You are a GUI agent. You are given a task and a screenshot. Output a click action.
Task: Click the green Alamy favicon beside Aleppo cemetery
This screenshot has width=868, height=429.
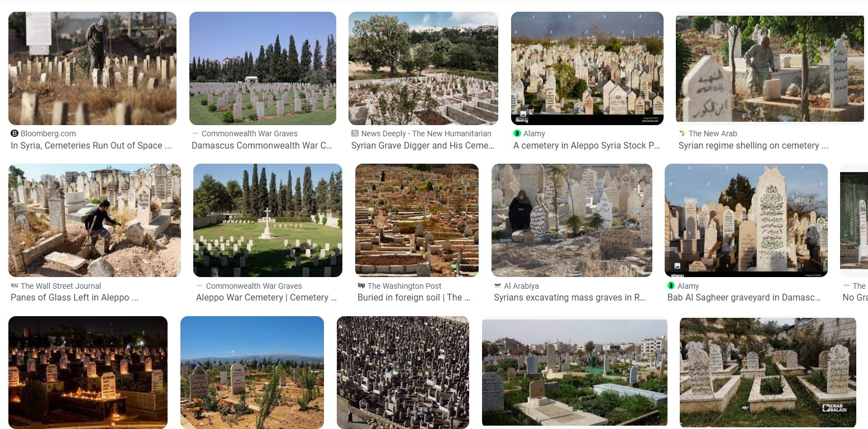click(517, 134)
